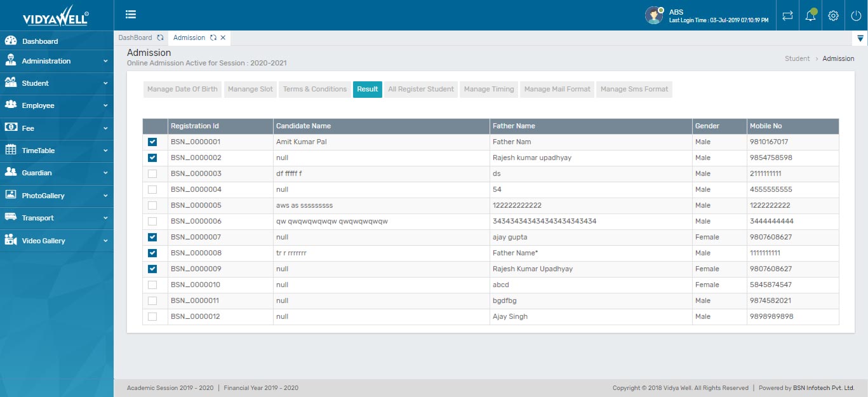Uncheck the BSN_0000008 row checkbox
This screenshot has height=397, width=868.
coord(152,253)
